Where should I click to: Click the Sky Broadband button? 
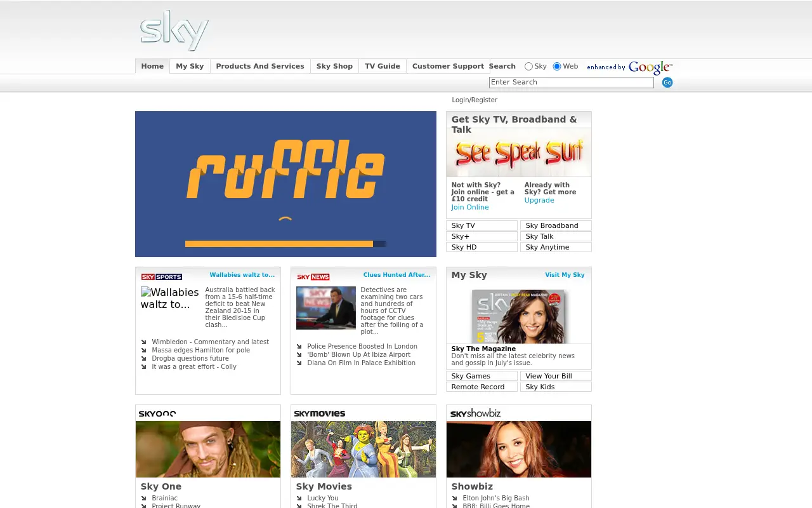556,225
